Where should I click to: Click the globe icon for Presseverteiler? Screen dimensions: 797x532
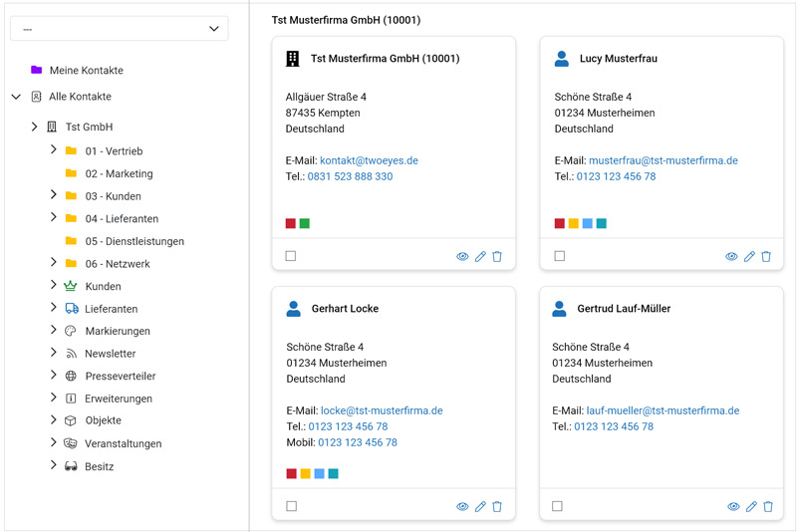(71, 377)
